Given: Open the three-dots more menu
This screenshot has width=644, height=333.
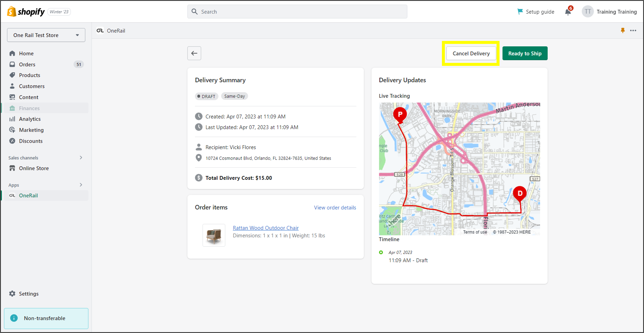Looking at the screenshot, I should (x=633, y=31).
